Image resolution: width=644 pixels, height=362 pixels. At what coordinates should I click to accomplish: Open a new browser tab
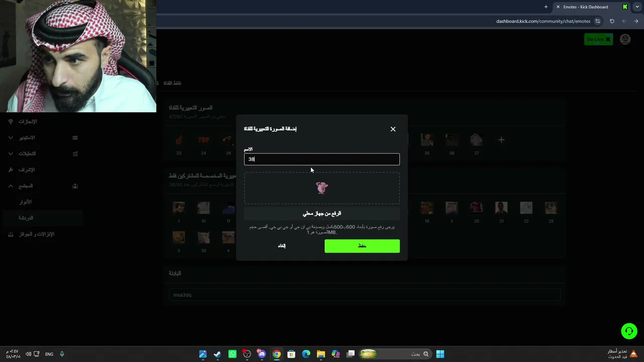(x=546, y=7)
